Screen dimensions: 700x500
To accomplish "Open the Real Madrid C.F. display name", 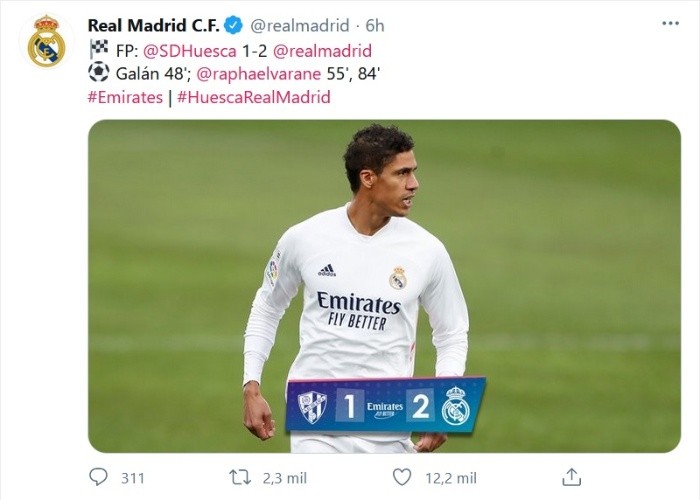I will point(154,25).
